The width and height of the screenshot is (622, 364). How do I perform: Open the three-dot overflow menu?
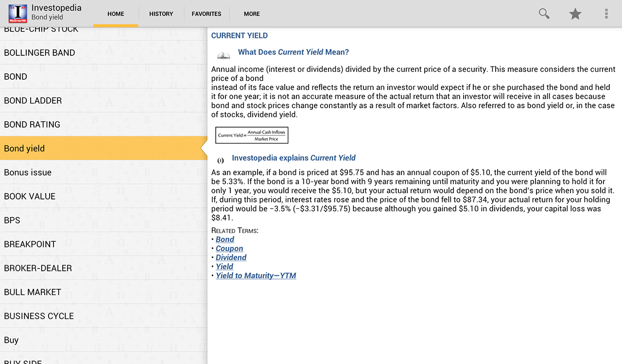pos(606,14)
